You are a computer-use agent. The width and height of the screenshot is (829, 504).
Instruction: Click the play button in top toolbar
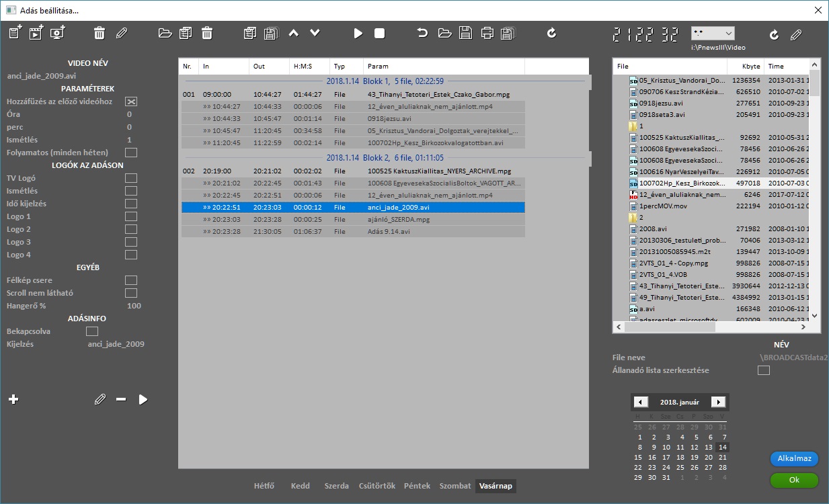pos(358,33)
